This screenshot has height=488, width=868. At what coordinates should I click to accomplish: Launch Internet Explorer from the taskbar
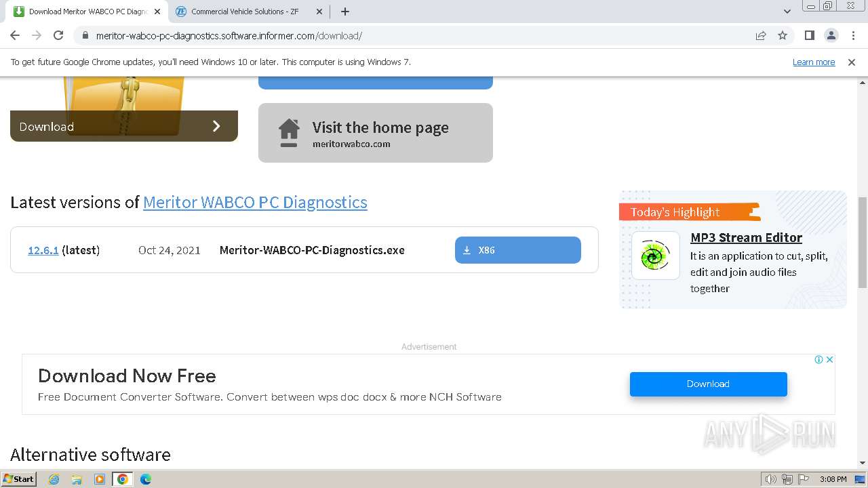pos(54,479)
